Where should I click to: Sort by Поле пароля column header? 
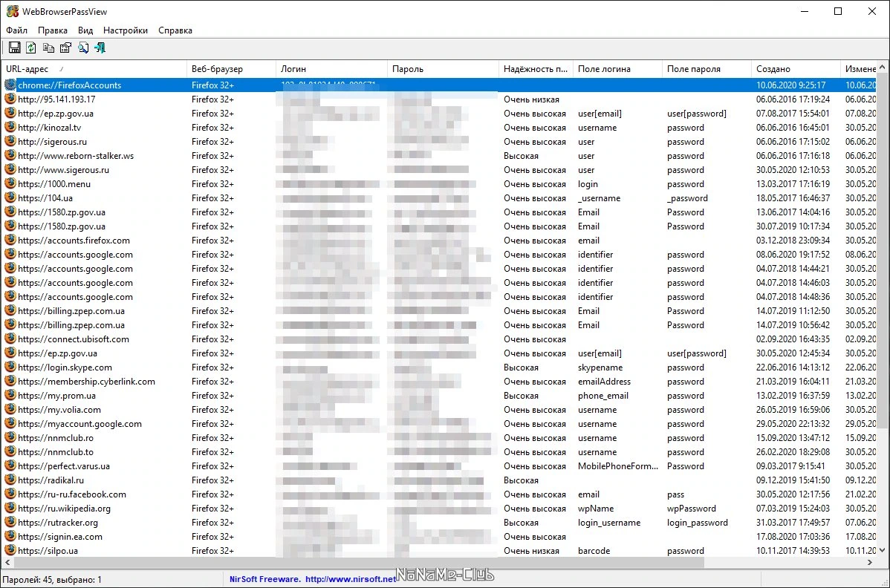click(707, 68)
